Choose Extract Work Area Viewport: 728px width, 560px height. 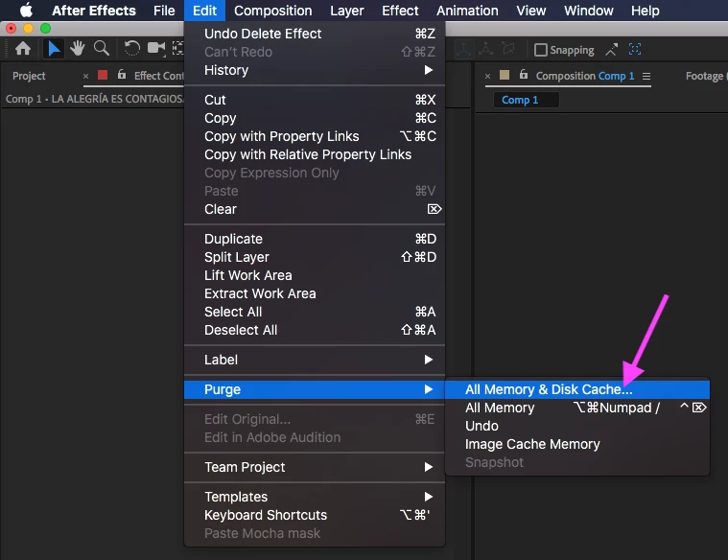click(315, 293)
